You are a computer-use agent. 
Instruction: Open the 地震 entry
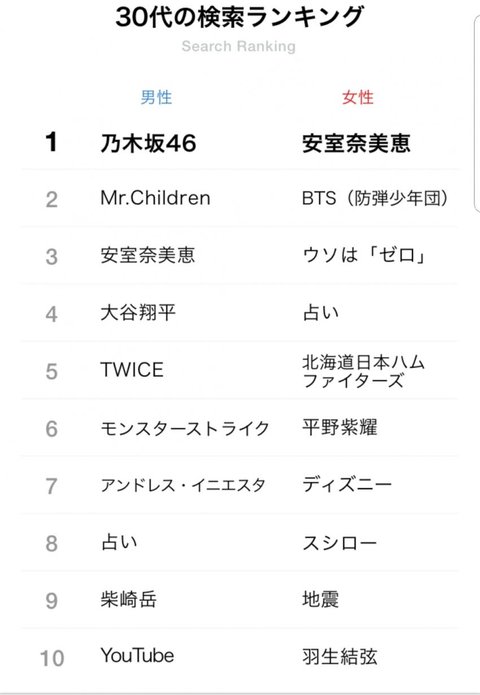(320, 599)
